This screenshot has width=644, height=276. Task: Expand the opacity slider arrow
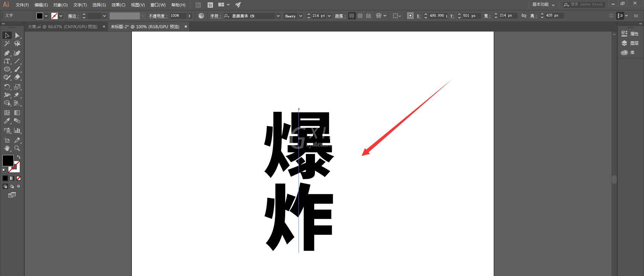pyautogui.click(x=190, y=16)
